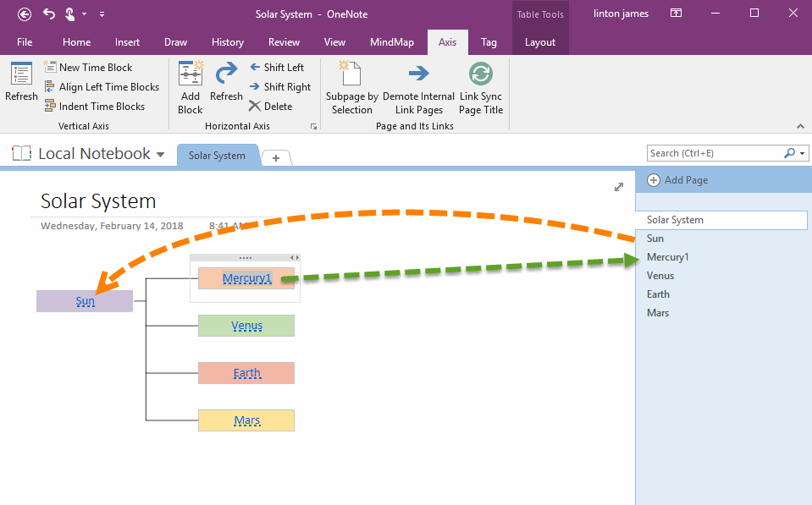Image resolution: width=812 pixels, height=505 pixels.
Task: Click the Search (Ctrl+E) box
Action: pyautogui.click(x=714, y=153)
